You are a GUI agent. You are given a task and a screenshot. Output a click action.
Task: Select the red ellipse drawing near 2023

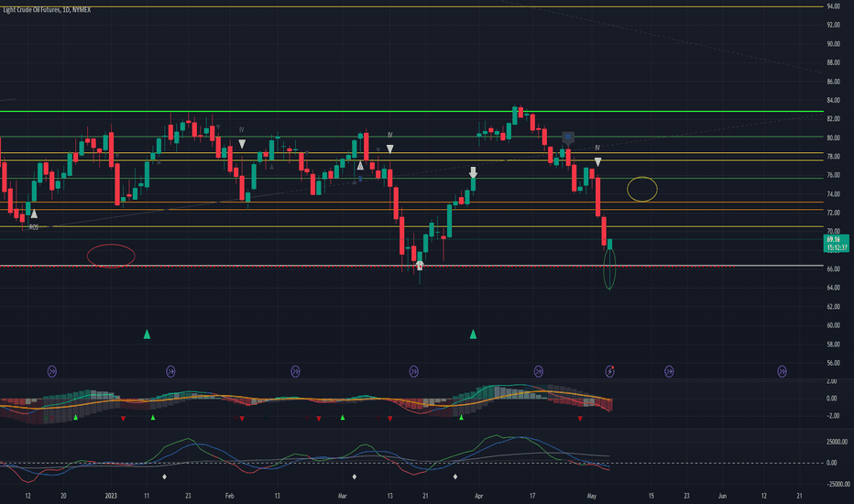[111, 256]
